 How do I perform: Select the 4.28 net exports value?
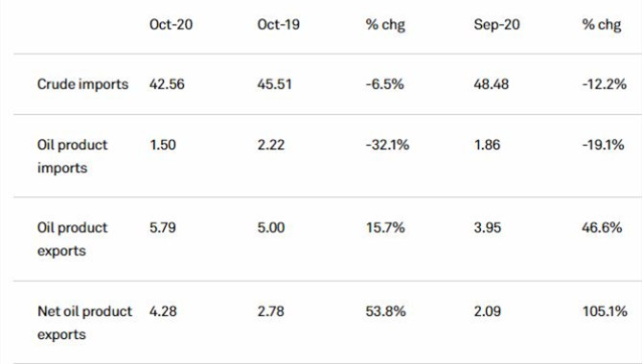click(x=163, y=311)
